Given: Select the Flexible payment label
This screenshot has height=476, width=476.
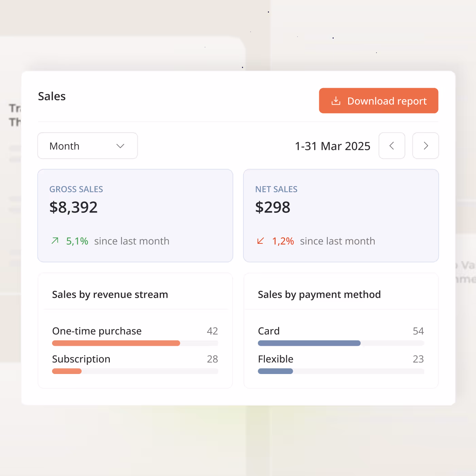Looking at the screenshot, I should (x=275, y=359).
